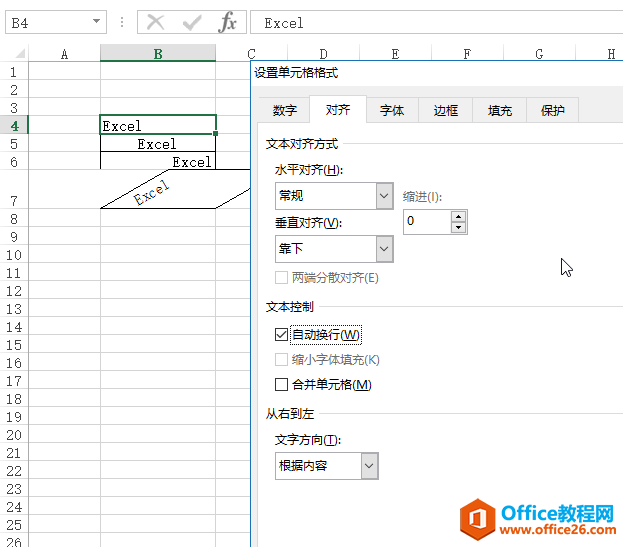Select cell B5 with centered Excel
This screenshot has height=547, width=623.
158,143
